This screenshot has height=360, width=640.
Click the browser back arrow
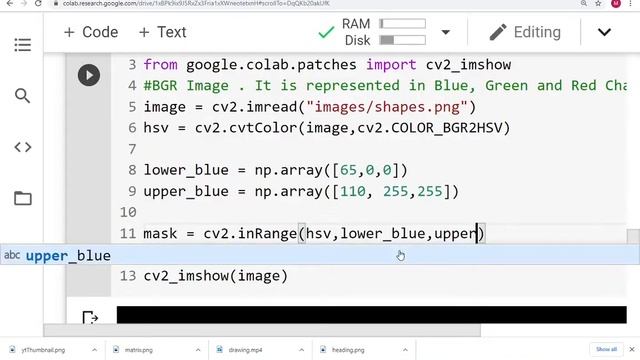10,3
